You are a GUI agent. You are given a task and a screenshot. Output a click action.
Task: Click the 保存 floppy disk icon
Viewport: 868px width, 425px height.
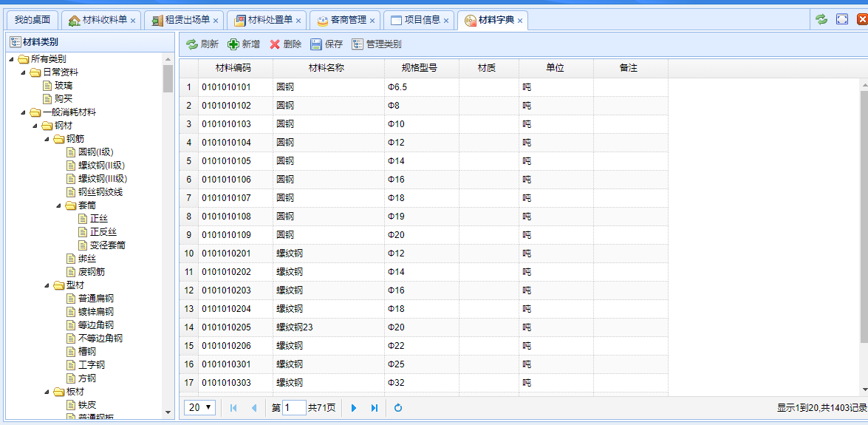tap(315, 44)
